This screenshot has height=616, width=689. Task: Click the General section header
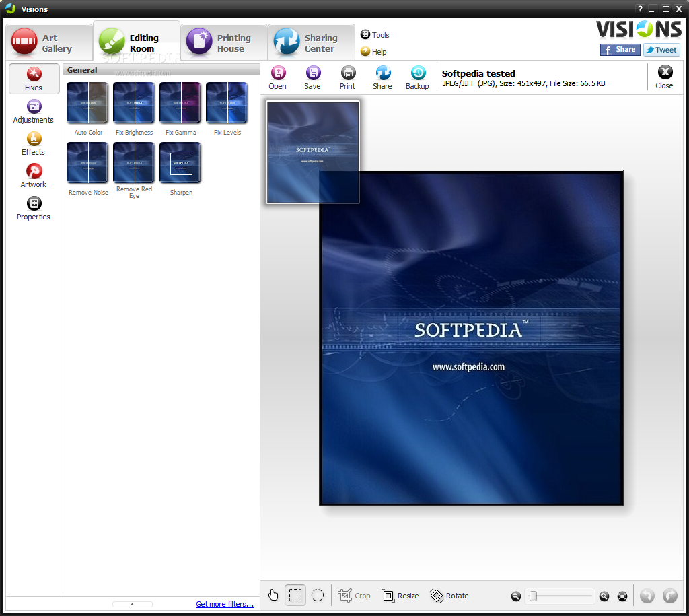click(x=161, y=70)
